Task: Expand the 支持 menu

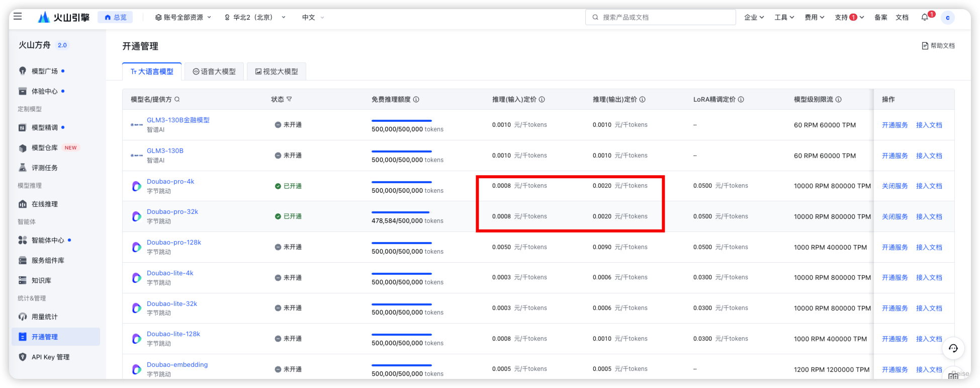Action: click(849, 17)
